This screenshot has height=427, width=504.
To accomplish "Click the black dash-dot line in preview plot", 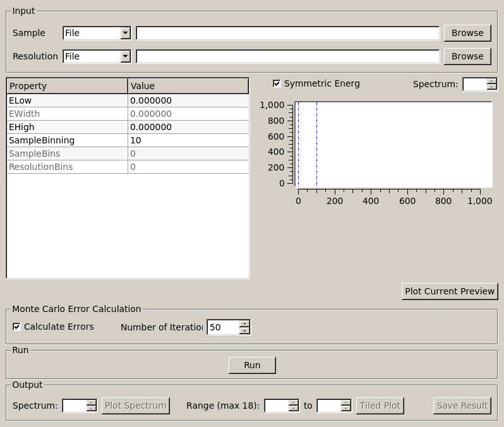I will (316, 144).
